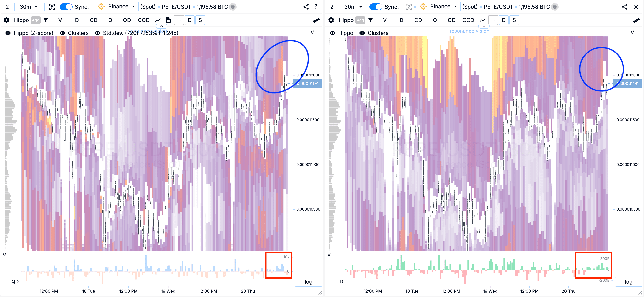
Task: Click the filter funnel icon in left panel
Action: point(46,20)
